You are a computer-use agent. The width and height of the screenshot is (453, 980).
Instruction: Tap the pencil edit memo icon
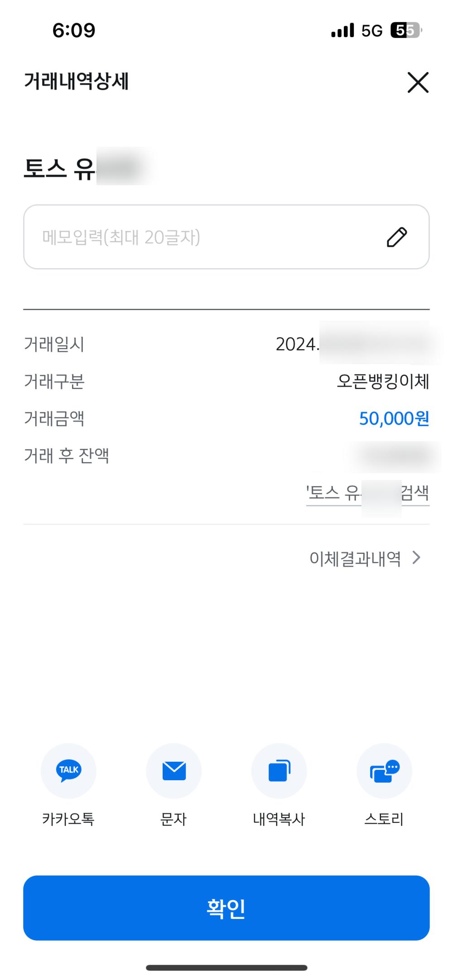[x=397, y=237]
